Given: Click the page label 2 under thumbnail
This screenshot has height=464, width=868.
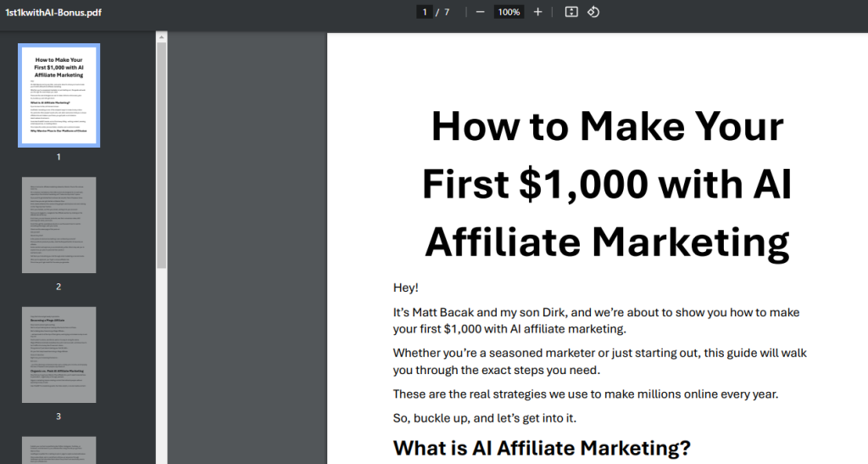Looking at the screenshot, I should coord(58,287).
